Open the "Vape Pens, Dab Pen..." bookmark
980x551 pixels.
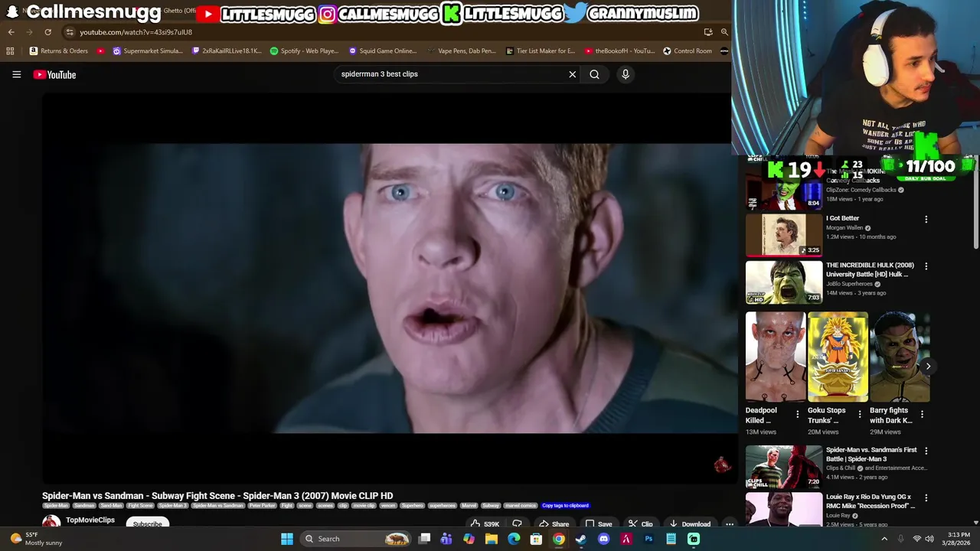[x=462, y=51]
